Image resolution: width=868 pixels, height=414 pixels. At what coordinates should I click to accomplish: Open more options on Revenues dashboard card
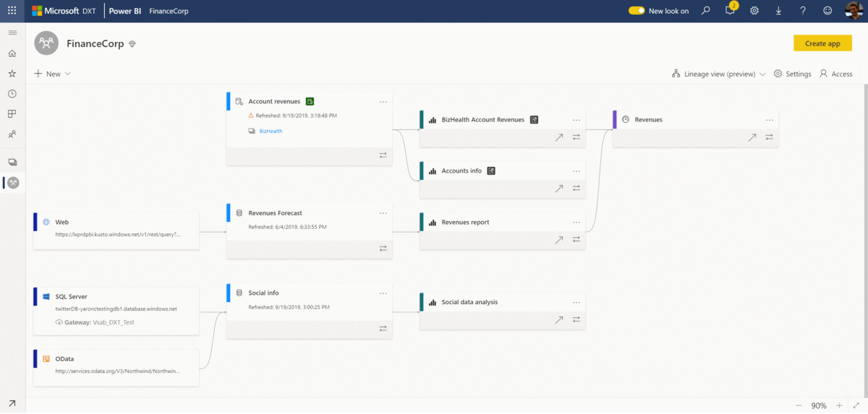(x=770, y=120)
